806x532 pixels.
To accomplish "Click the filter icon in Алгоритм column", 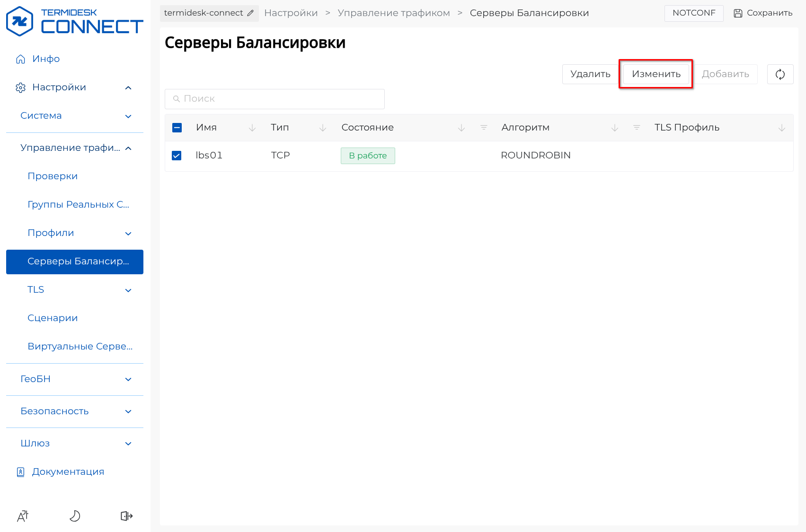I will tap(637, 128).
